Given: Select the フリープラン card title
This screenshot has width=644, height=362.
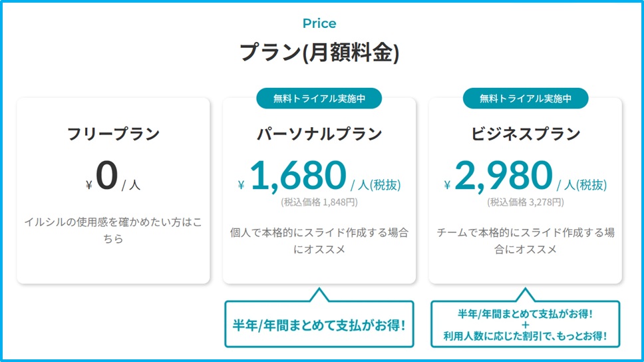Looking at the screenshot, I should pos(113,134).
